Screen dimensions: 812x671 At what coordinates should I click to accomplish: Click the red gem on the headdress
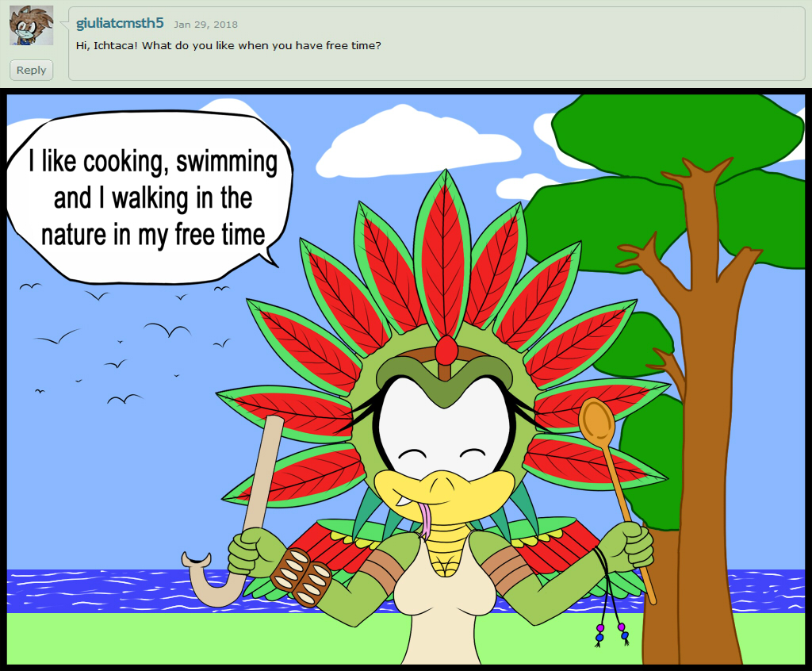[446, 351]
